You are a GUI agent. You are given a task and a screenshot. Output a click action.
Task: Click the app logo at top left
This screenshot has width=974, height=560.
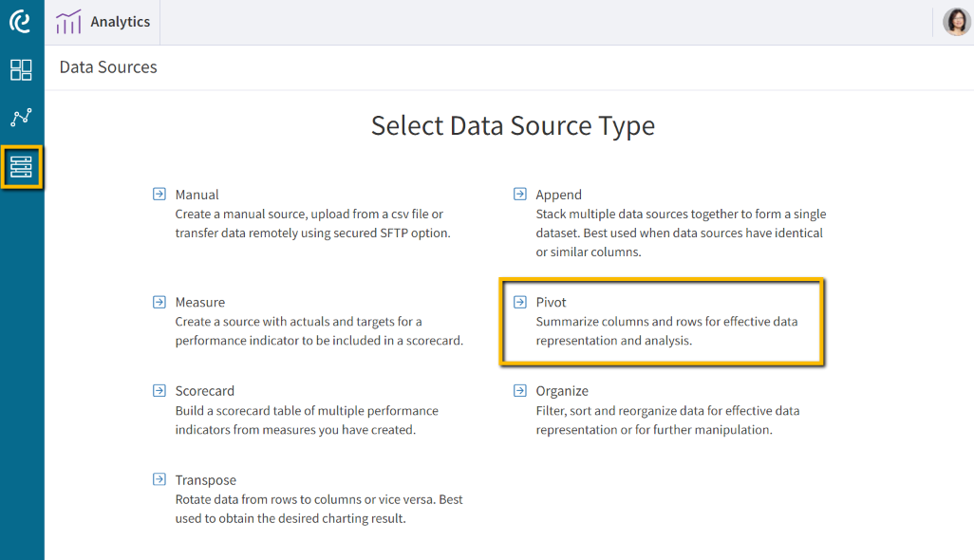(x=21, y=21)
